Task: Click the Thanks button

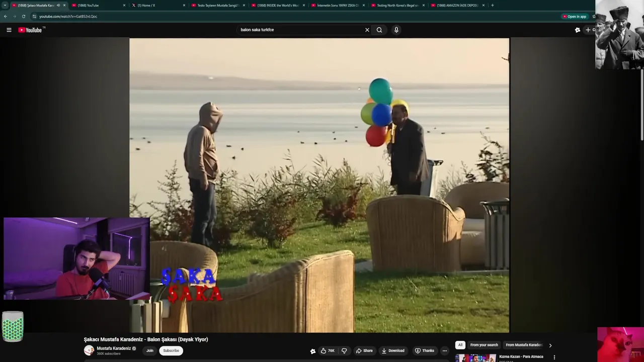Action: click(425, 350)
